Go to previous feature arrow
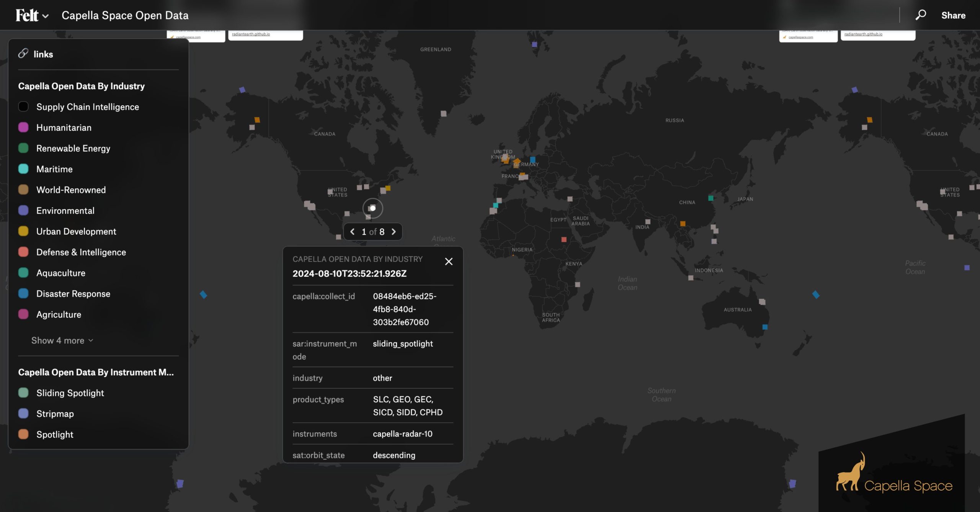 (x=353, y=232)
